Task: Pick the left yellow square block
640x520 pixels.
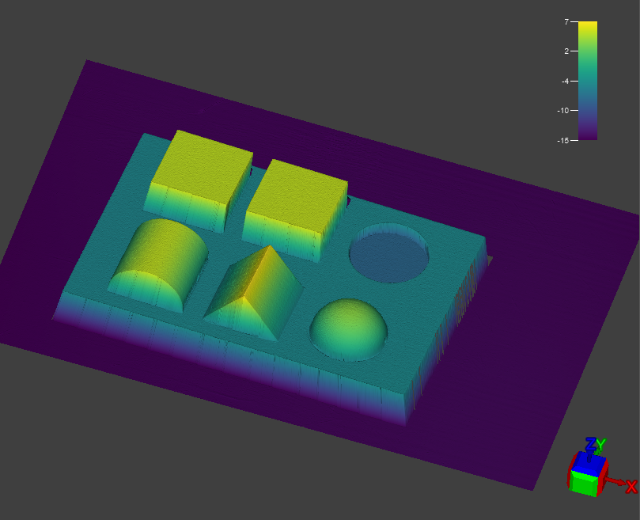Action: point(201,160)
